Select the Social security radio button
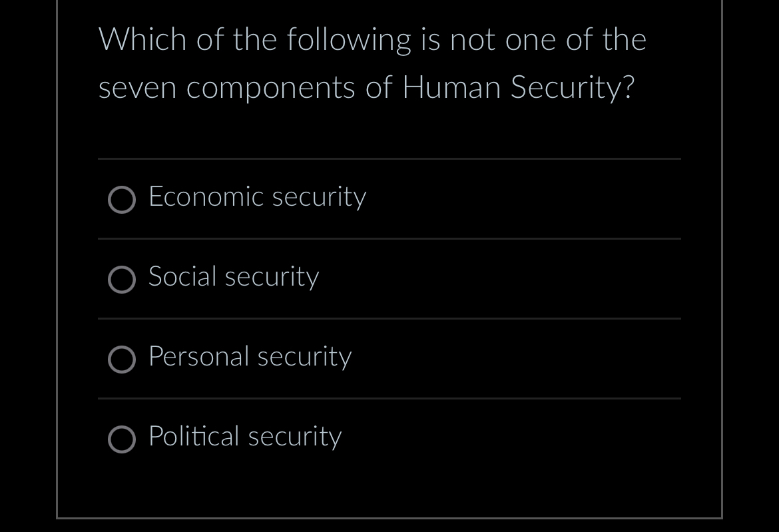This screenshot has width=779, height=532. click(x=122, y=280)
